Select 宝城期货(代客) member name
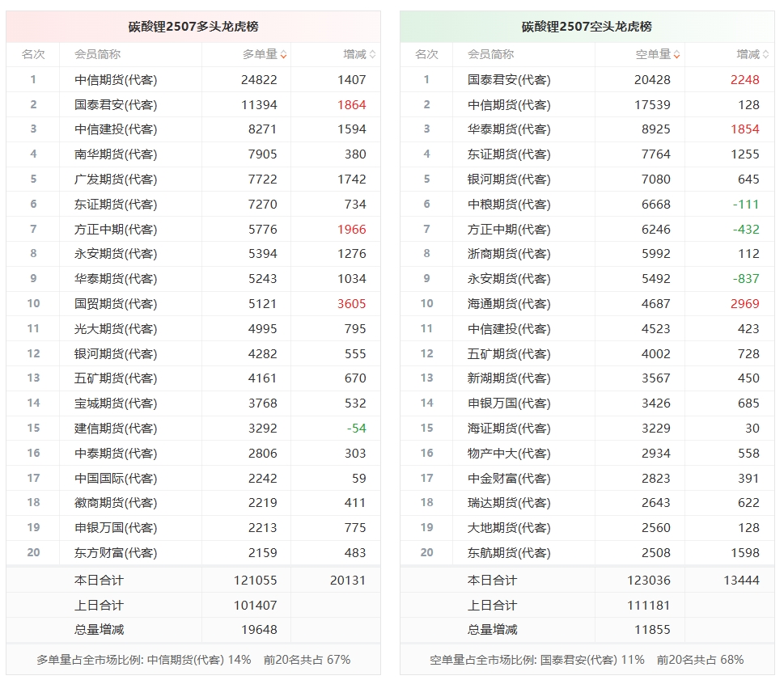The width and height of the screenshot is (784, 680). (116, 403)
